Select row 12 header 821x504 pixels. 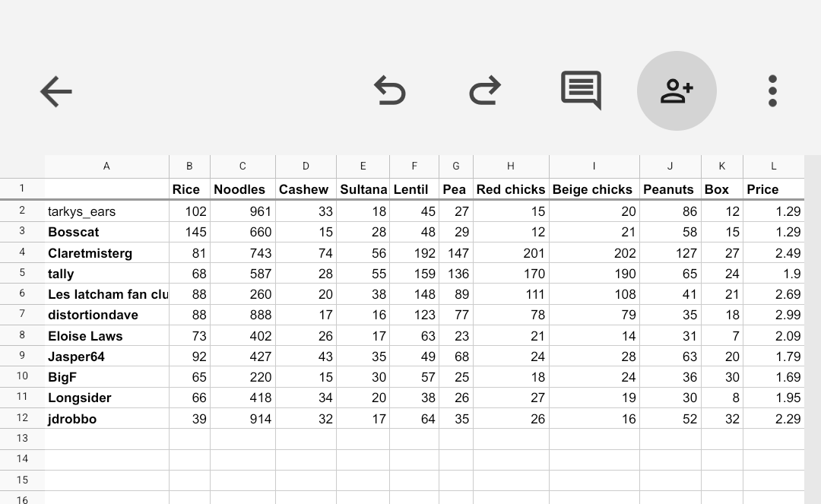[x=22, y=418]
